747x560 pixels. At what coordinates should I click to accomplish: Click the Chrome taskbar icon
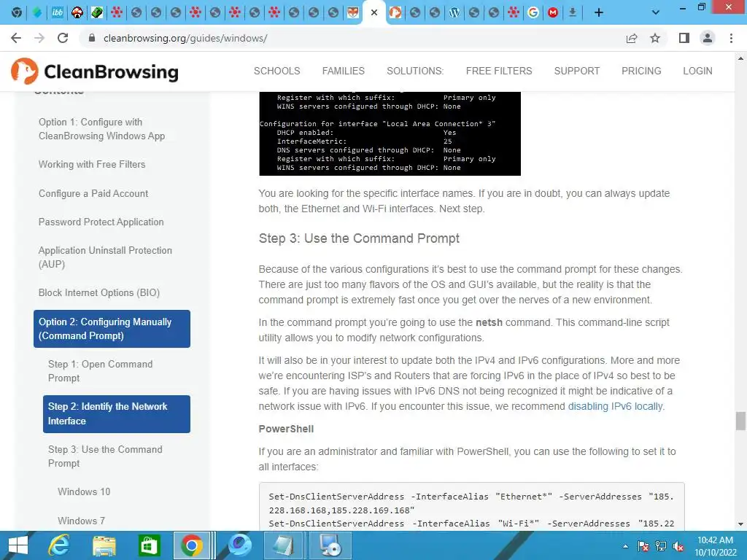[192, 545]
